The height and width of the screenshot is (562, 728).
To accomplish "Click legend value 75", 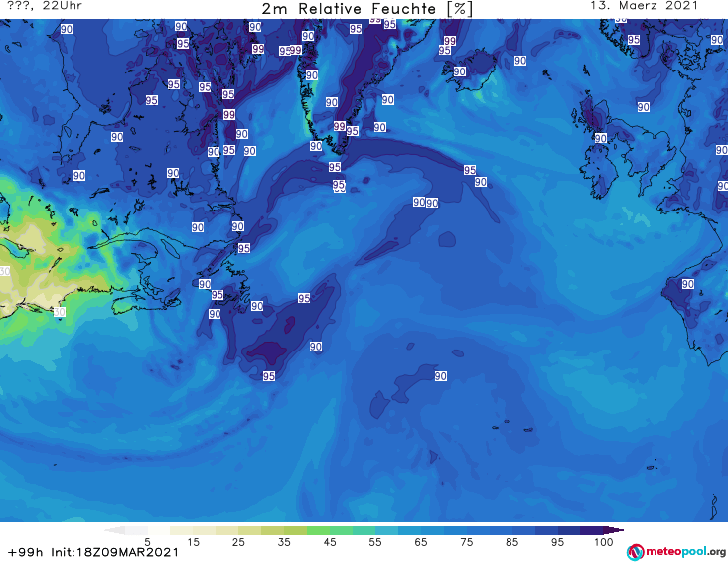I will [x=467, y=542].
